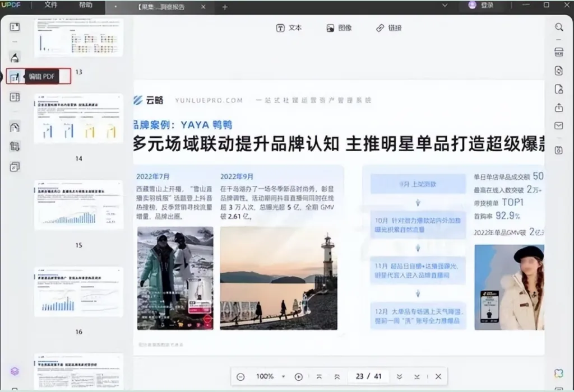Image resolution: width=574 pixels, height=392 pixels.
Task: Click the 2022年9月 date text
Action: 237,176
